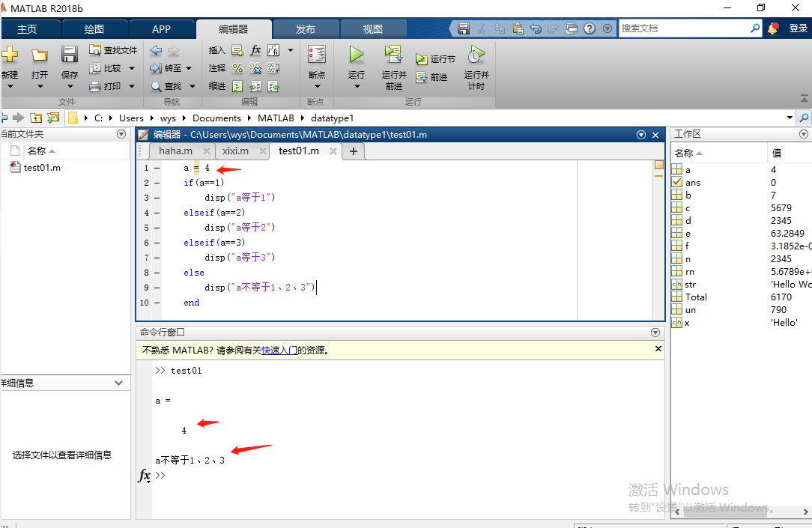
Task: Expand the 转至 (Go To) dropdown
Action: pos(189,68)
